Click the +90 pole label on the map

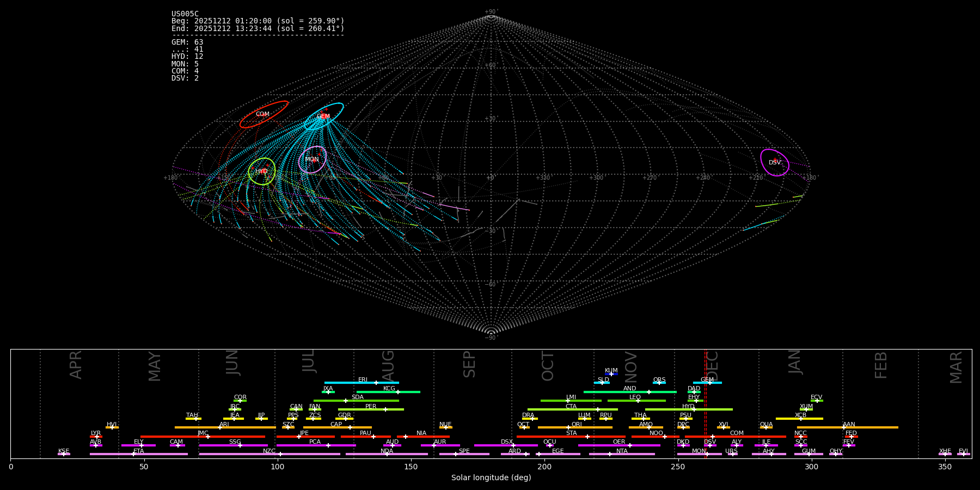491,12
